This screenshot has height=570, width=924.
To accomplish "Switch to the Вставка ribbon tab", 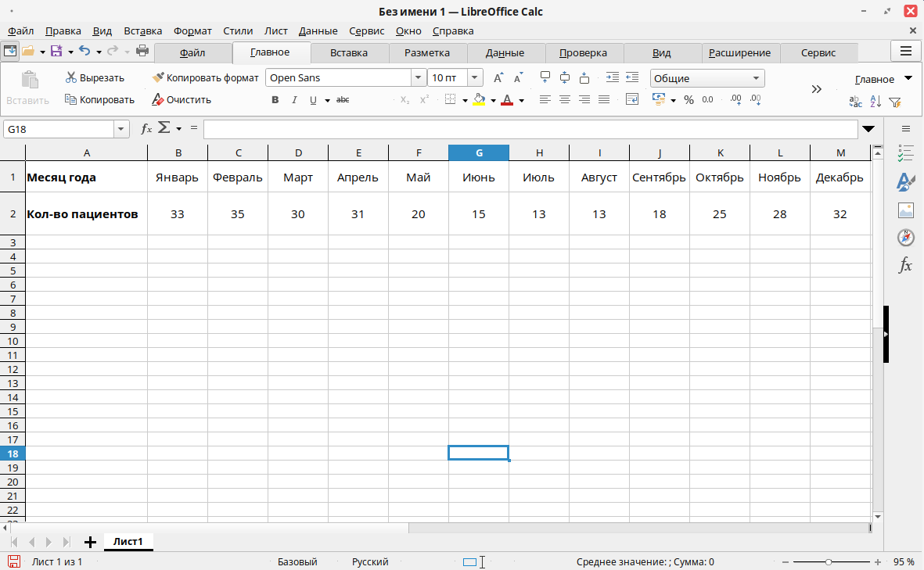I will coord(349,53).
